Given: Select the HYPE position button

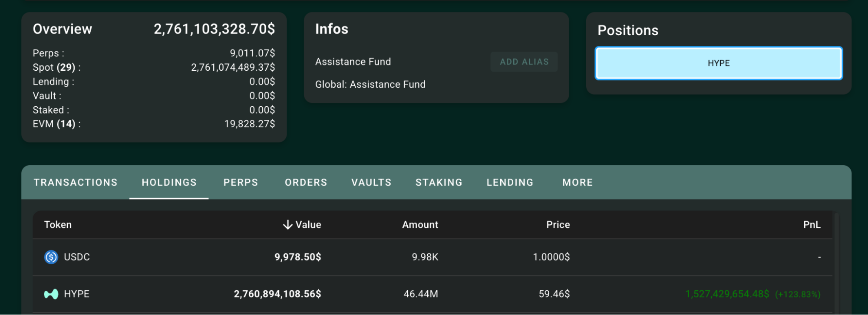Looking at the screenshot, I should pos(719,63).
